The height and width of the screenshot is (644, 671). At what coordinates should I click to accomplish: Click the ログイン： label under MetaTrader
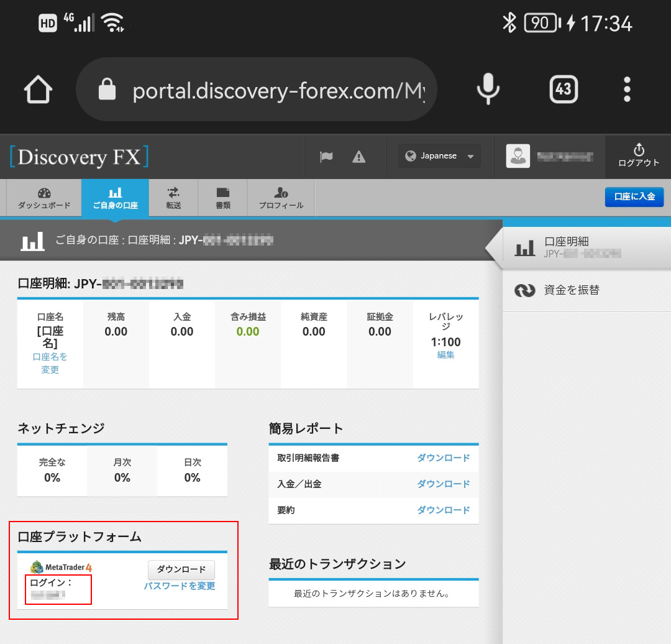coord(50,582)
